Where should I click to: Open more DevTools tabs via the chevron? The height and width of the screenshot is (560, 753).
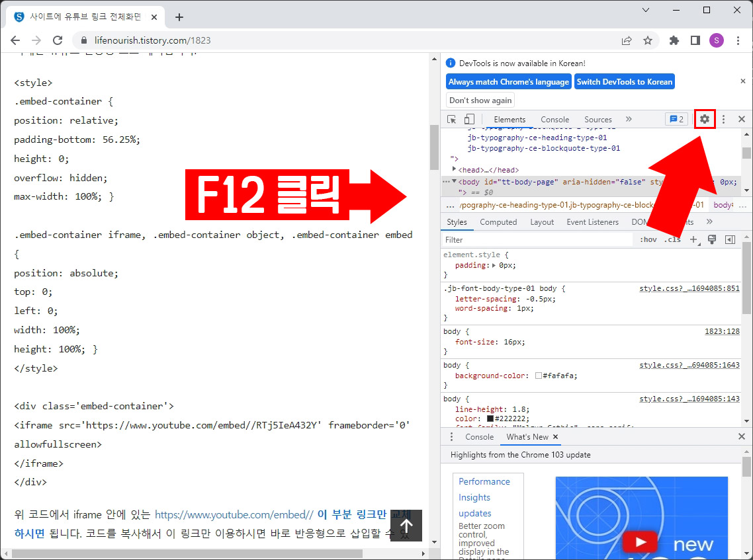(x=629, y=120)
